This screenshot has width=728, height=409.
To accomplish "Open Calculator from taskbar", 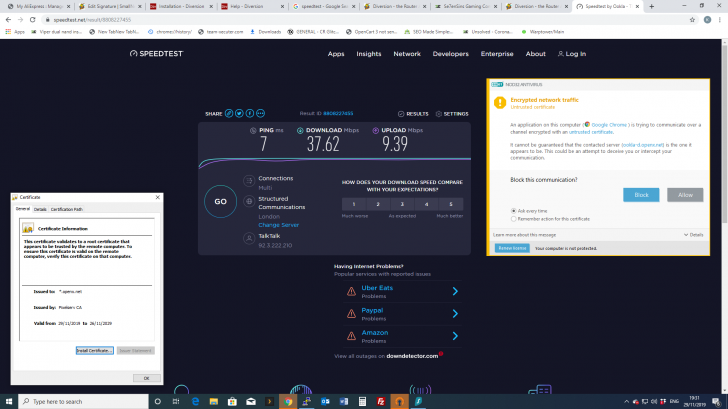I will (362, 402).
